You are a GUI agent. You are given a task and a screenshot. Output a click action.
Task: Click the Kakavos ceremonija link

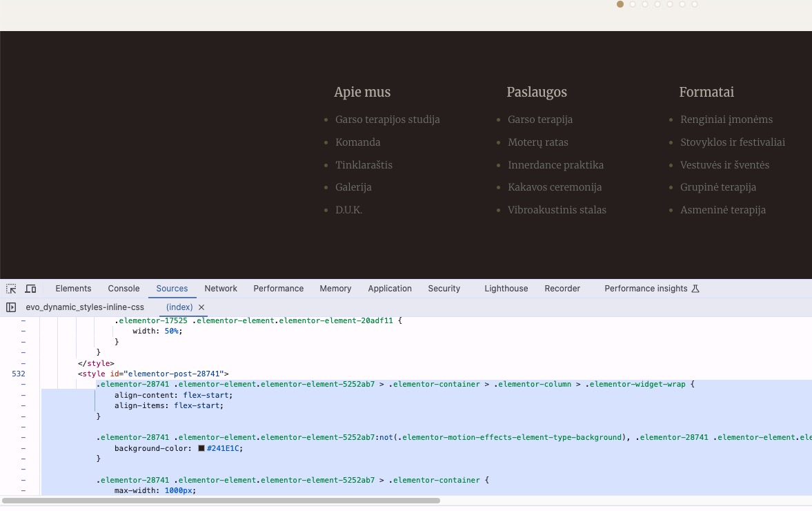(555, 187)
